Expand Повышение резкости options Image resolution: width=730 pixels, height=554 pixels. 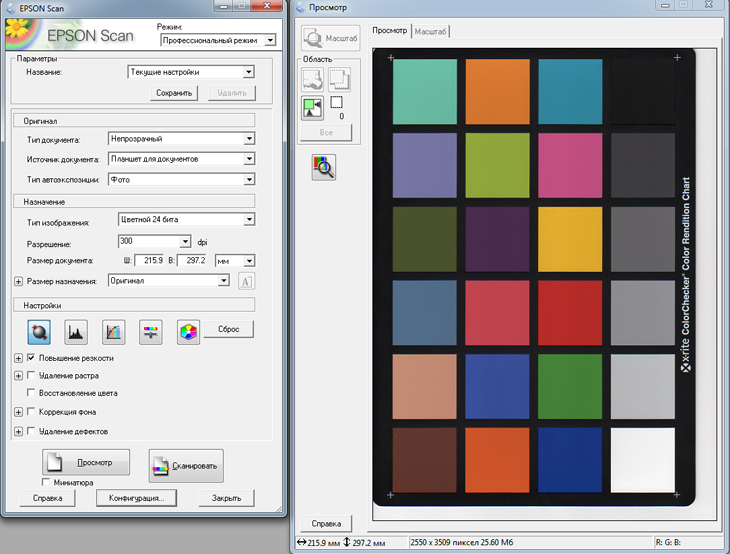18,358
